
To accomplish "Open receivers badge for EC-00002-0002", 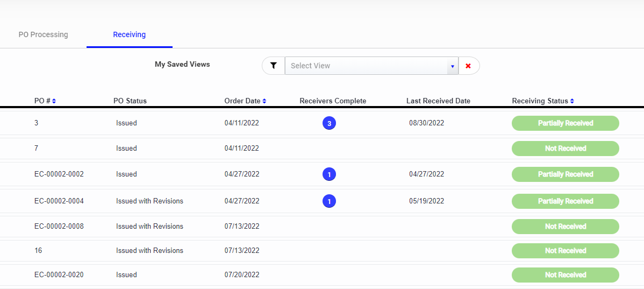I will tap(330, 174).
